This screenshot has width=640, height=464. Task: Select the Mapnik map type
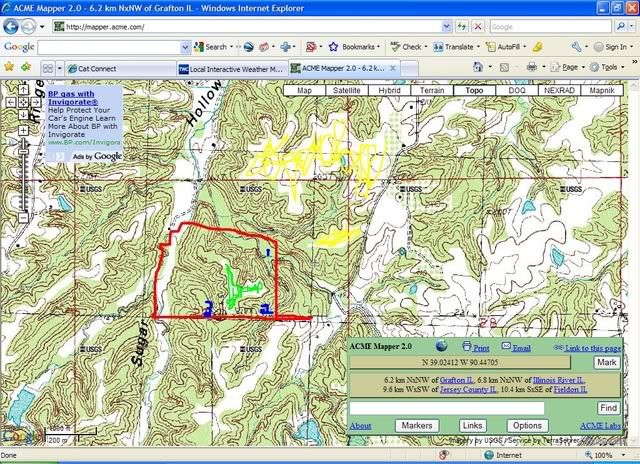click(x=602, y=90)
